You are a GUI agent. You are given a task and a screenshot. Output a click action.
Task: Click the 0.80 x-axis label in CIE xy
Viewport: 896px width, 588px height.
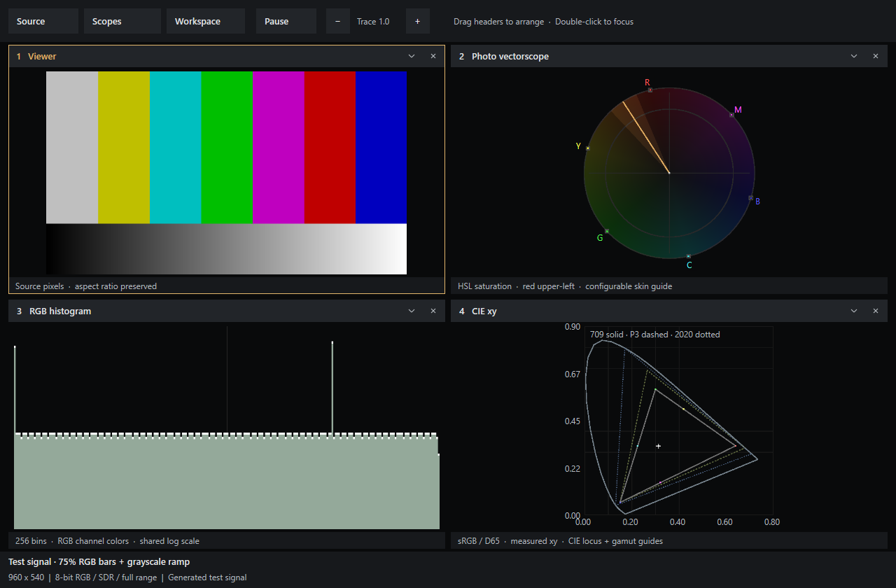(x=771, y=521)
